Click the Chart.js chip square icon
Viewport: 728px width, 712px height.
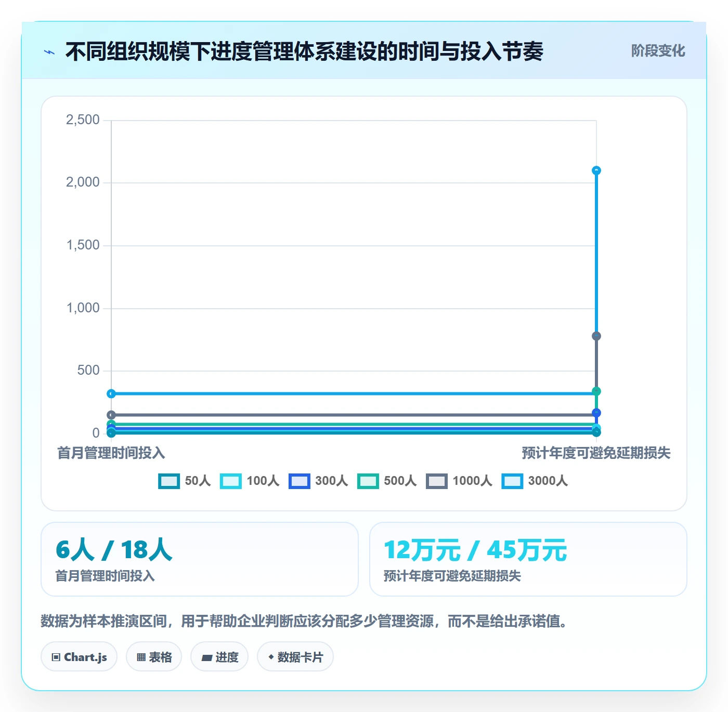[56, 657]
